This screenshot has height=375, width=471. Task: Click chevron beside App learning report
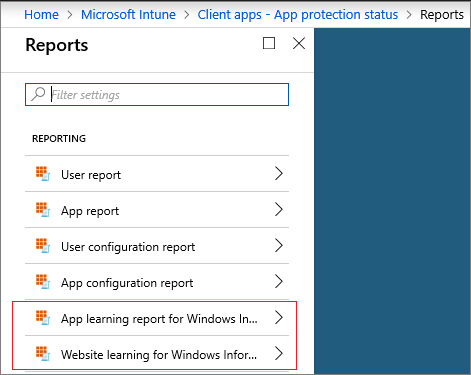tap(279, 317)
